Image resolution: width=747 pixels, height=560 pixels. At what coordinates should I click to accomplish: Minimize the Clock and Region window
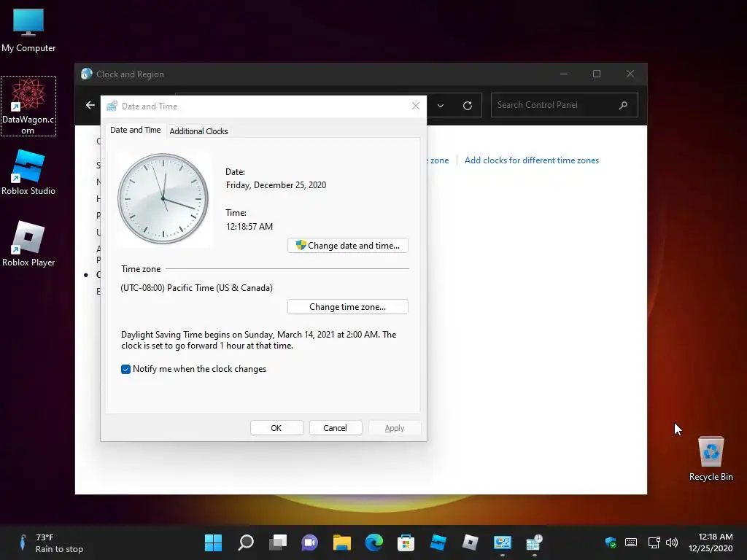coord(564,74)
